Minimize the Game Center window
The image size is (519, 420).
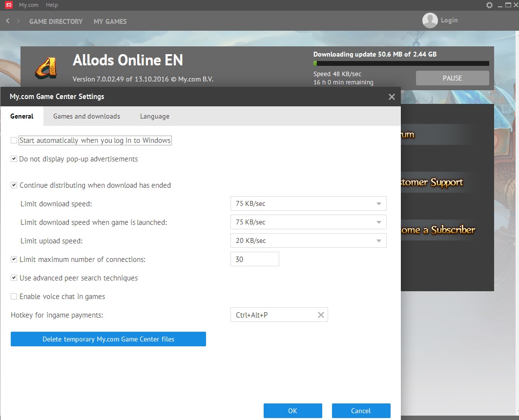click(x=500, y=6)
